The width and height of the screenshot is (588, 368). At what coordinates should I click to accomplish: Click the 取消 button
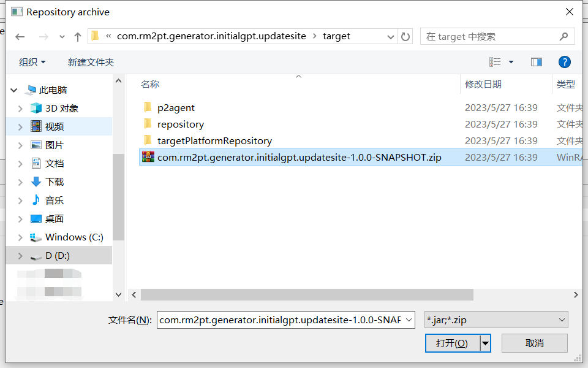click(534, 343)
